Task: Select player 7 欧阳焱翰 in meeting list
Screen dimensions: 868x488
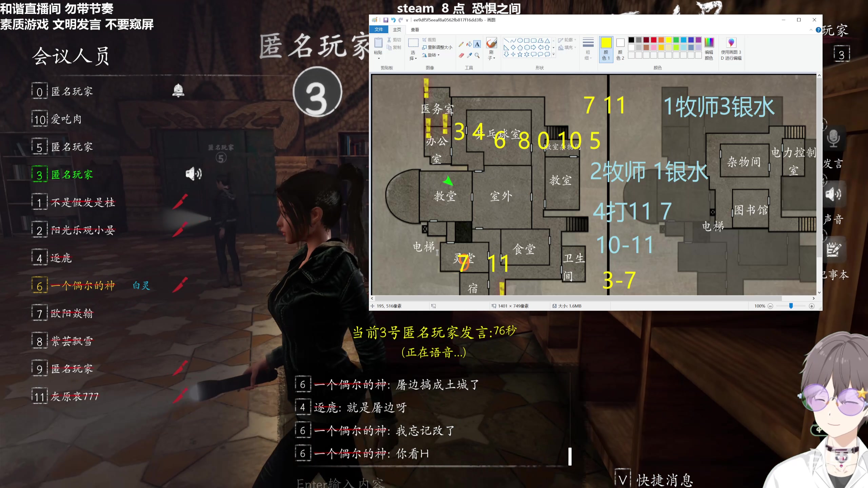Action: (x=62, y=313)
